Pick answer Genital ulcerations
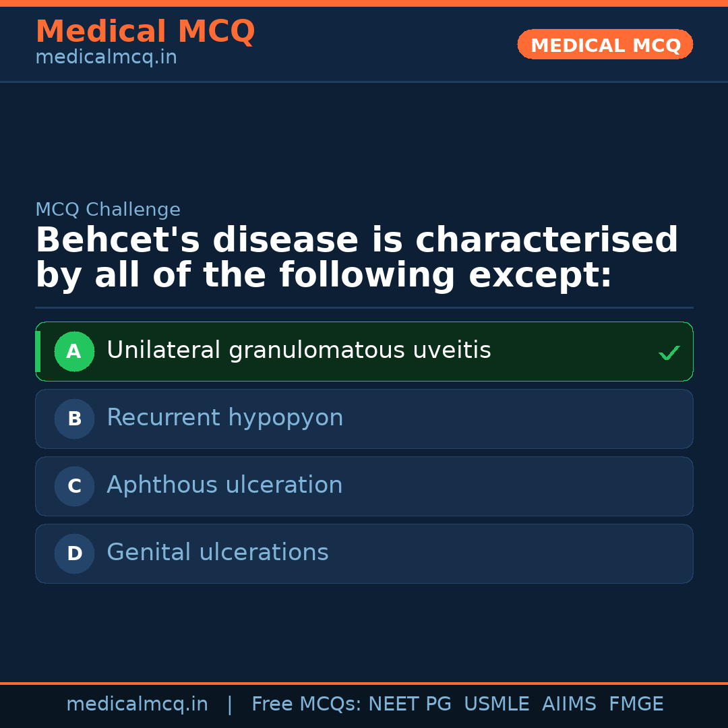728x728 pixels. [x=217, y=553]
